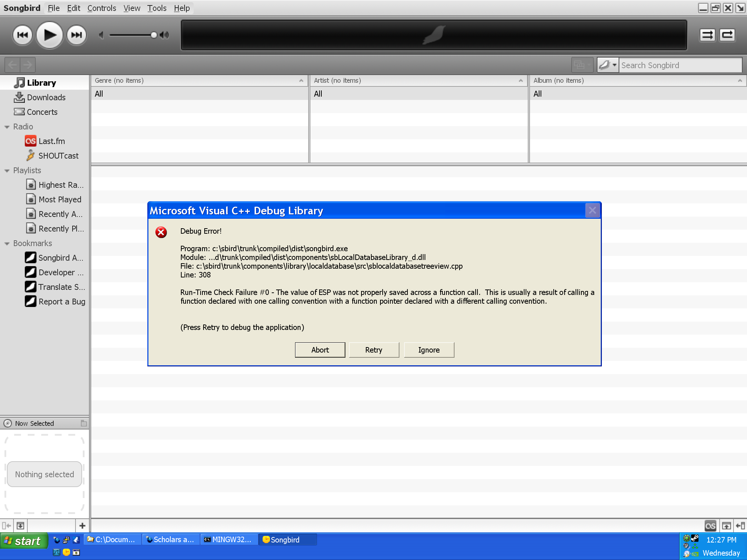Toggle the content display pane in status bar

click(726, 526)
